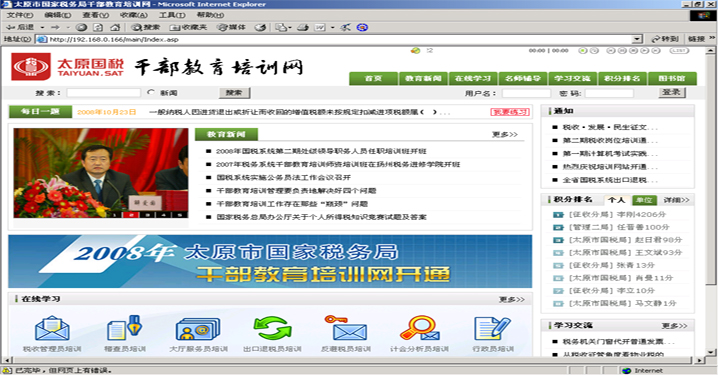Image resolution: width=718 pixels, height=375 pixels.
Task: Click the 登录 login button
Action: [x=672, y=92]
